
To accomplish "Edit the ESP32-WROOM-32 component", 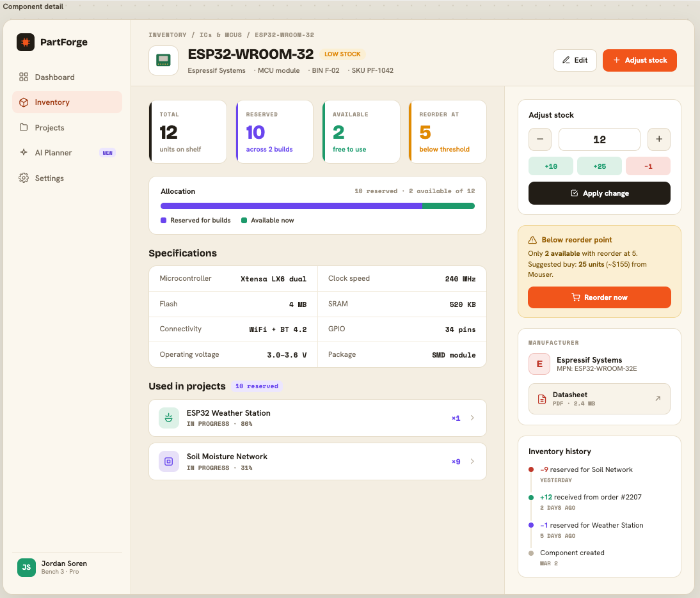I will (x=575, y=60).
